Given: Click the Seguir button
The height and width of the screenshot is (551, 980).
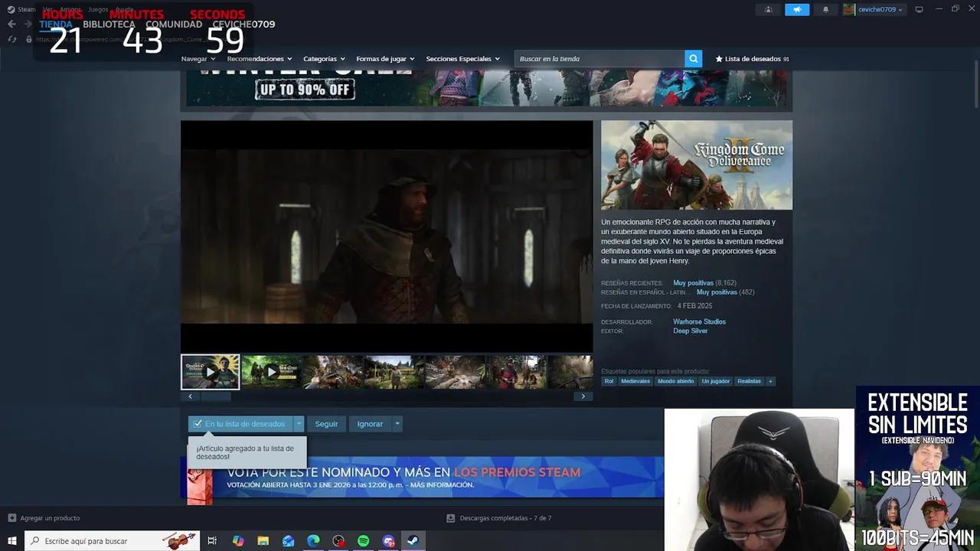Looking at the screenshot, I should [x=326, y=424].
